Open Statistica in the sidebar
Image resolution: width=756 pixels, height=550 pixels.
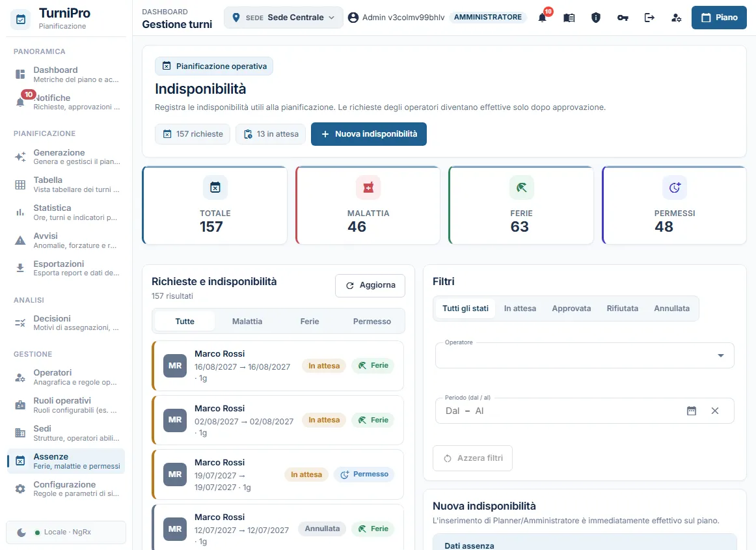66,213
